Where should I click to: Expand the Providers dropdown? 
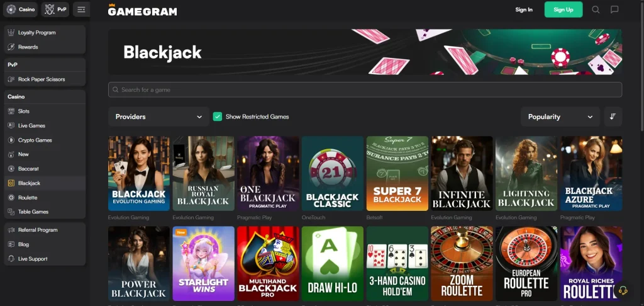coord(158,116)
